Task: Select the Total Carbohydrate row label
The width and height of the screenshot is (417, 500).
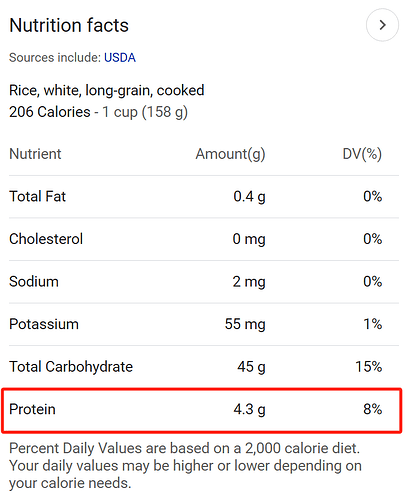Action: 71,367
